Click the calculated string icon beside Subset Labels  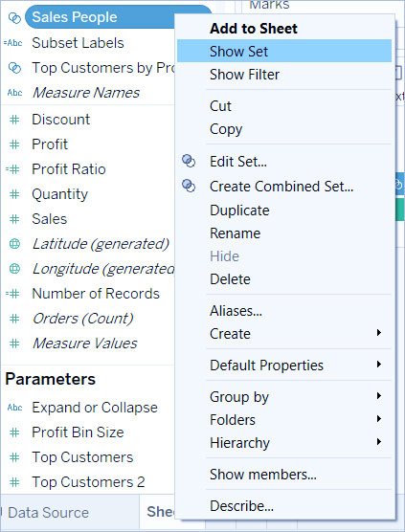[12, 43]
